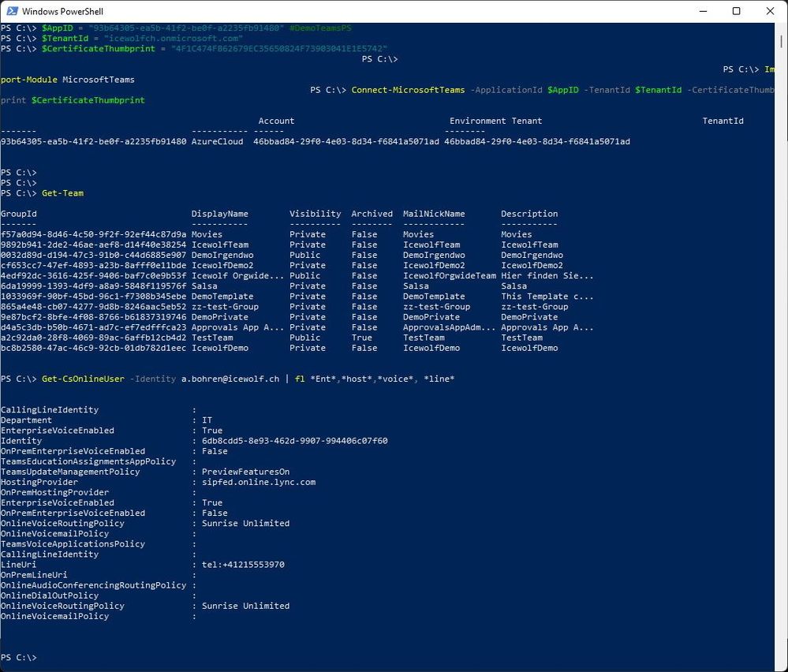Click the Identity value 6db8cdd5 GUID

[294, 441]
